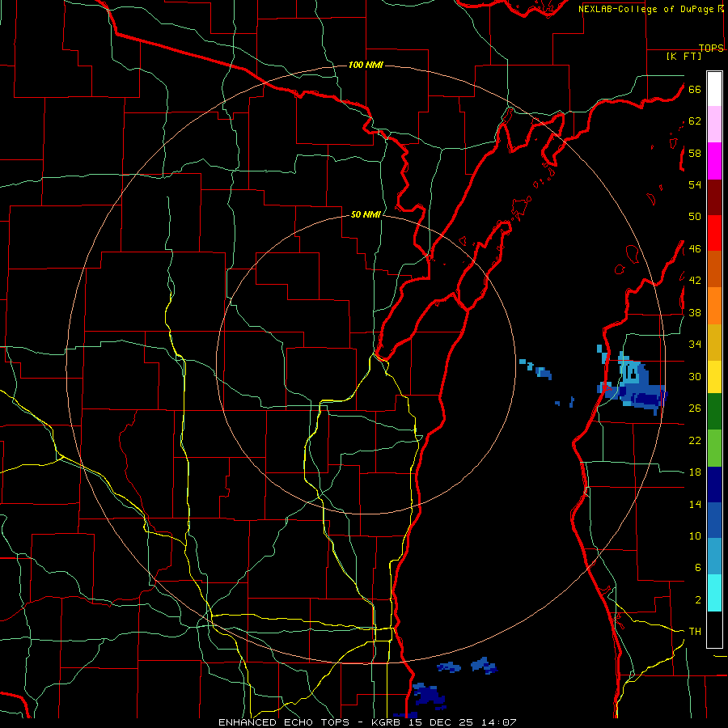
Task: Click the '[K FT]' units label
Action: click(x=684, y=57)
